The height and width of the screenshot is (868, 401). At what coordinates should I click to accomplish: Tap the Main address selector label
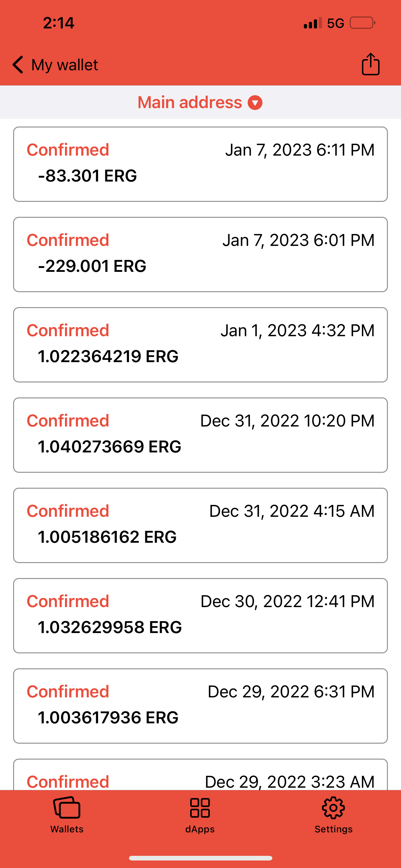tap(190, 102)
